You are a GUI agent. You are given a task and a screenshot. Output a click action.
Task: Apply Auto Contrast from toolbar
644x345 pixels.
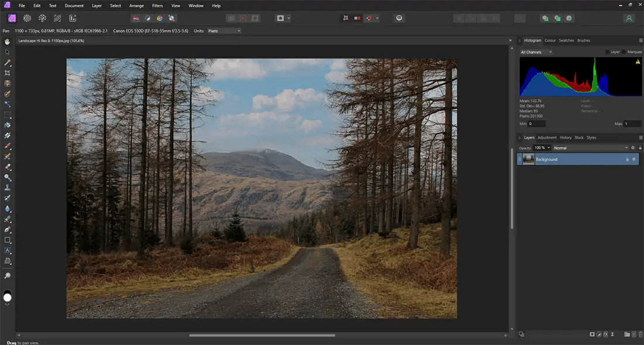tap(148, 18)
